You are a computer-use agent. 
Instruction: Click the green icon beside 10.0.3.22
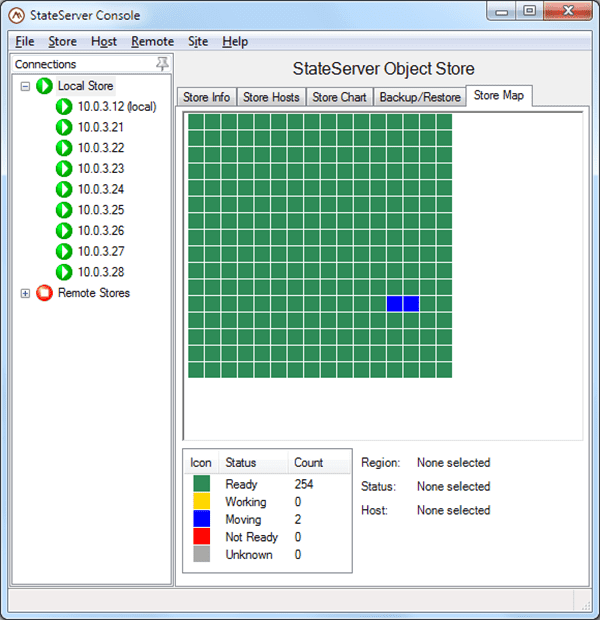click(x=64, y=148)
